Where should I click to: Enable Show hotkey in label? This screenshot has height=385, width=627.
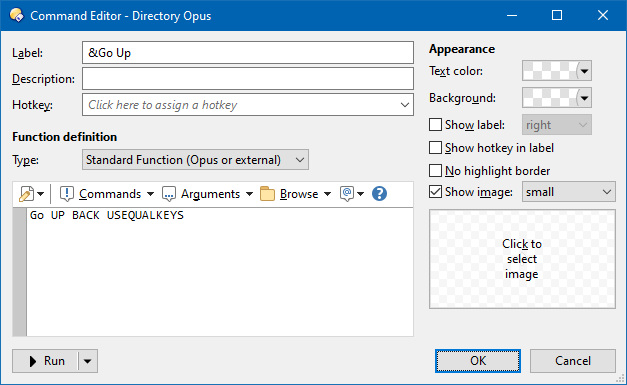435,148
